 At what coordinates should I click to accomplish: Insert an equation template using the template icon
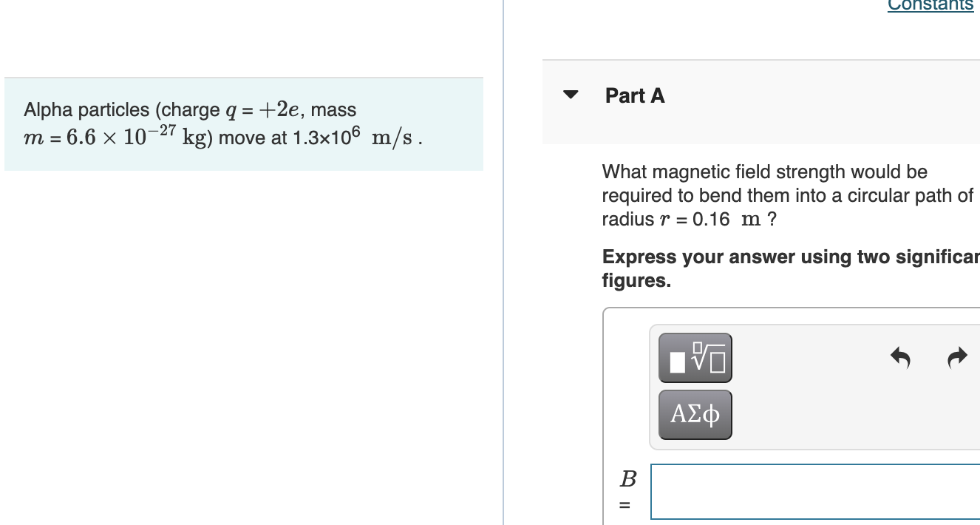click(694, 357)
